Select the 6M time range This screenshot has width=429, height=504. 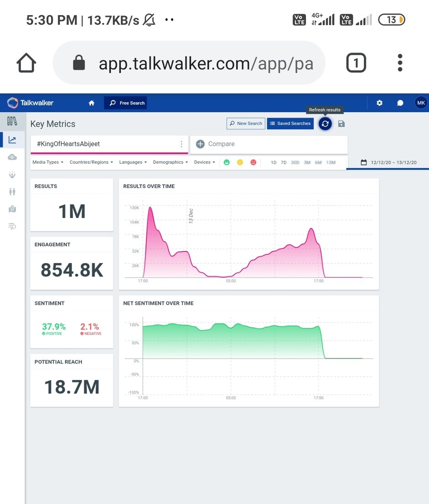click(318, 163)
